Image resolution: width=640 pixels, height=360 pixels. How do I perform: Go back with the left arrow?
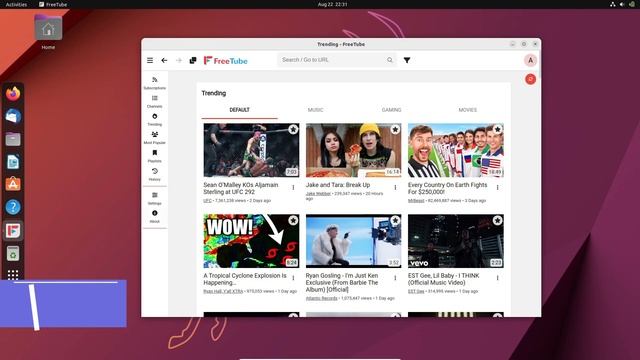(x=164, y=60)
